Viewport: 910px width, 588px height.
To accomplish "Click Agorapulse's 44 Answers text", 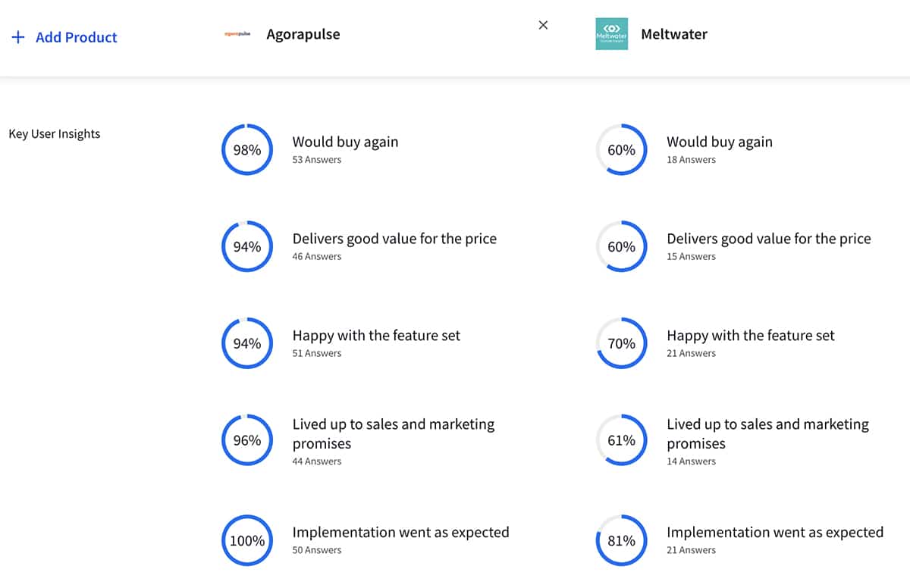I will click(x=317, y=461).
